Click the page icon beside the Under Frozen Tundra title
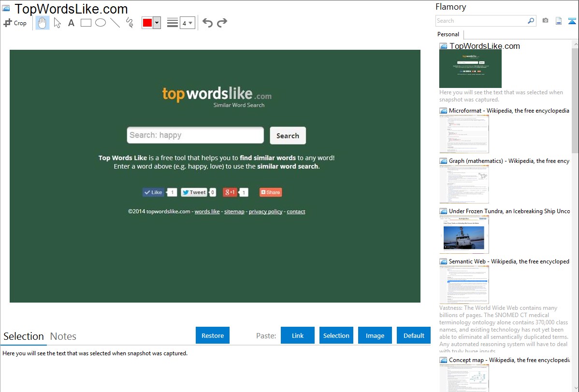This screenshot has width=579, height=392. [443, 211]
